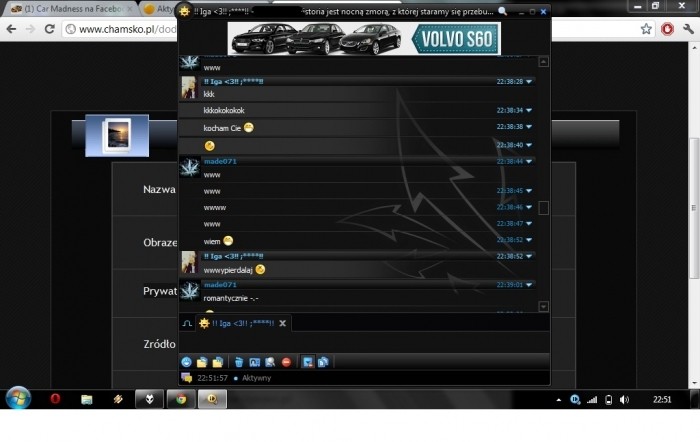Screen dimensions: 700x442
Task: Open Chrome from the Windows taskbar
Action: [181, 399]
